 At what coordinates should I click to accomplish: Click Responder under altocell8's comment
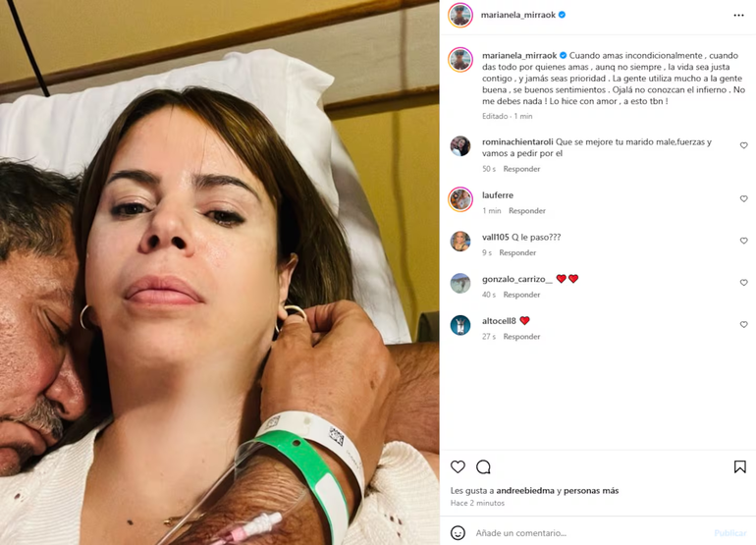521,337
